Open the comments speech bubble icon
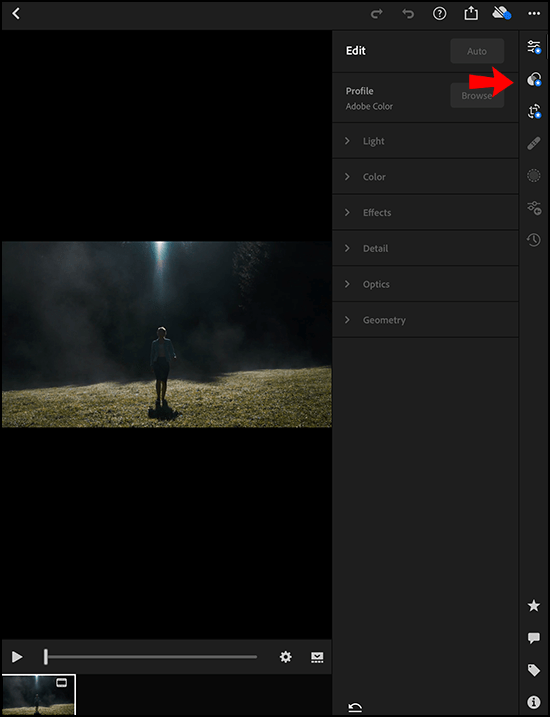 point(534,638)
